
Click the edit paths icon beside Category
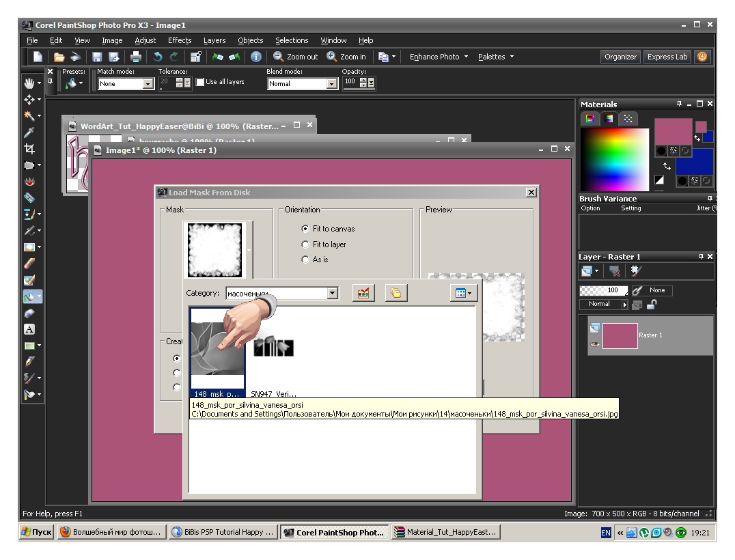pos(363,294)
